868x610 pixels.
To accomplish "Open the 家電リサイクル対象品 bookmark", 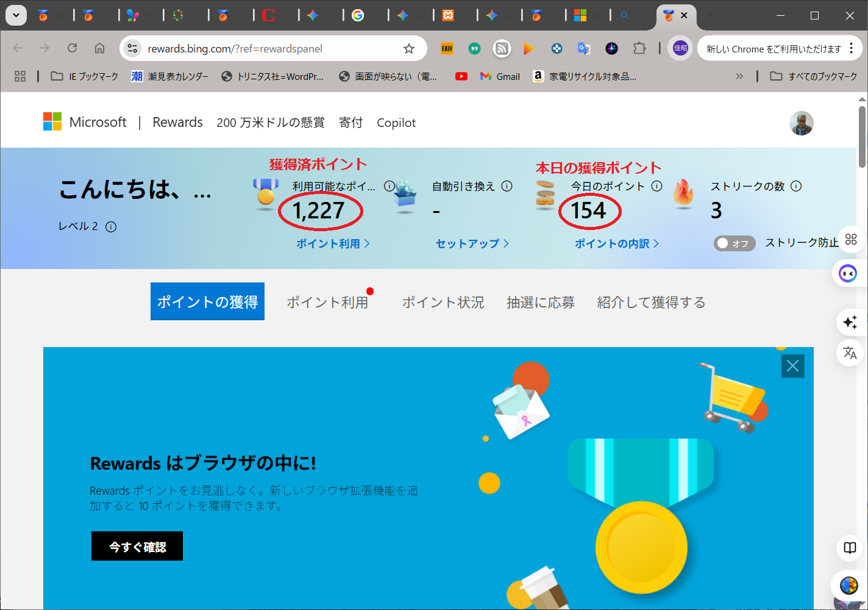I will [585, 76].
